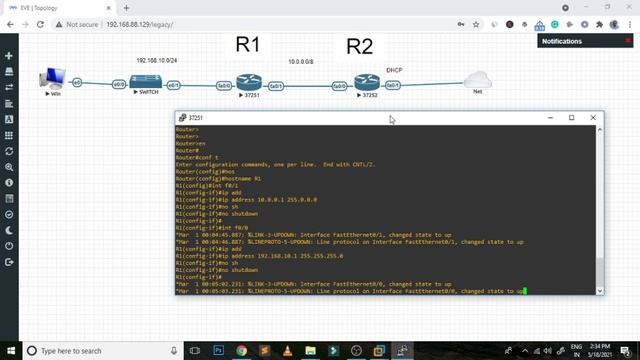Screen dimensions: 640x360
Task: Open the Nodes list icon in sidebar
Action: click(x=9, y=71)
